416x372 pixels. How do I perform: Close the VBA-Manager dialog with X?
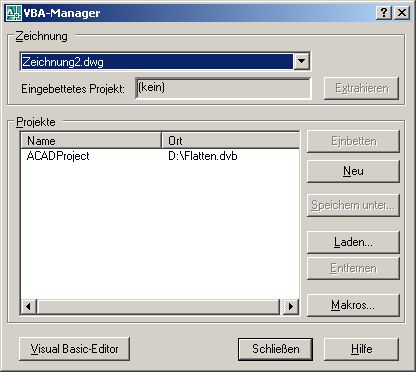coord(402,13)
